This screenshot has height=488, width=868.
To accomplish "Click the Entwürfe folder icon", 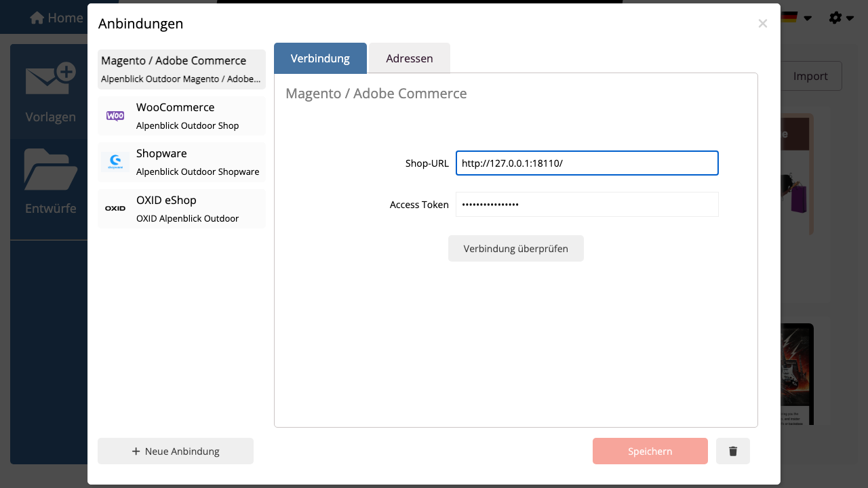I will pyautogui.click(x=50, y=169).
